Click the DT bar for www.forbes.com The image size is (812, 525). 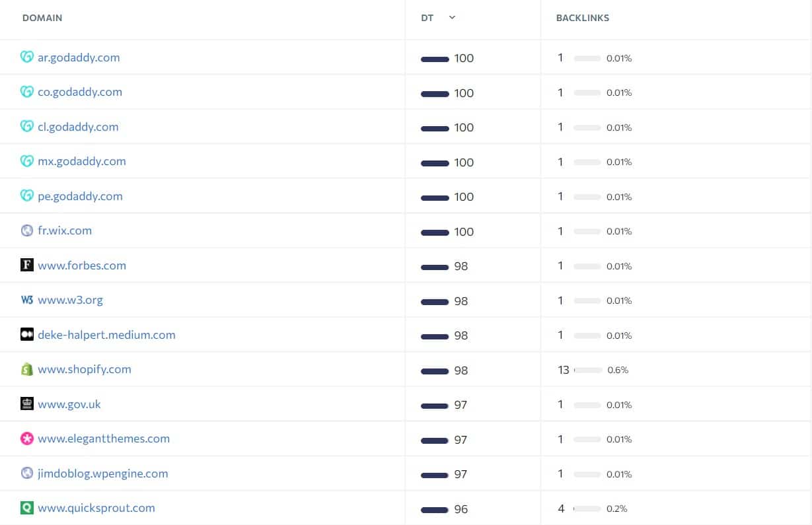(435, 267)
